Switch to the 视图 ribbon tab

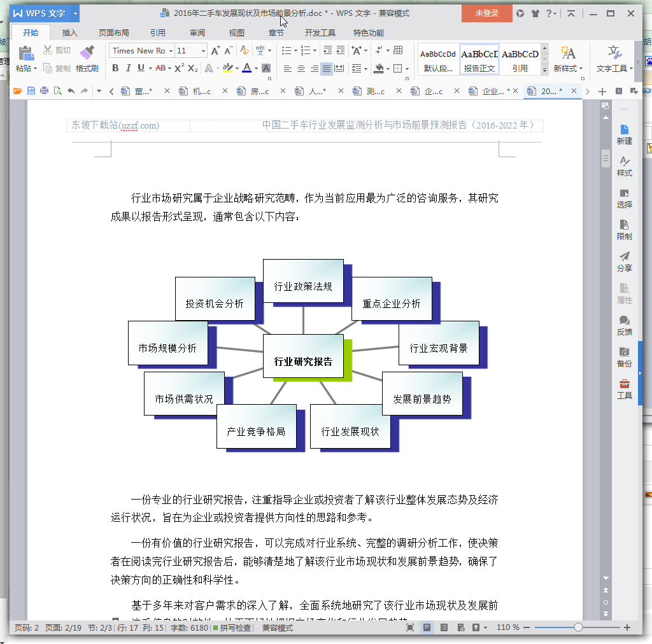click(237, 33)
